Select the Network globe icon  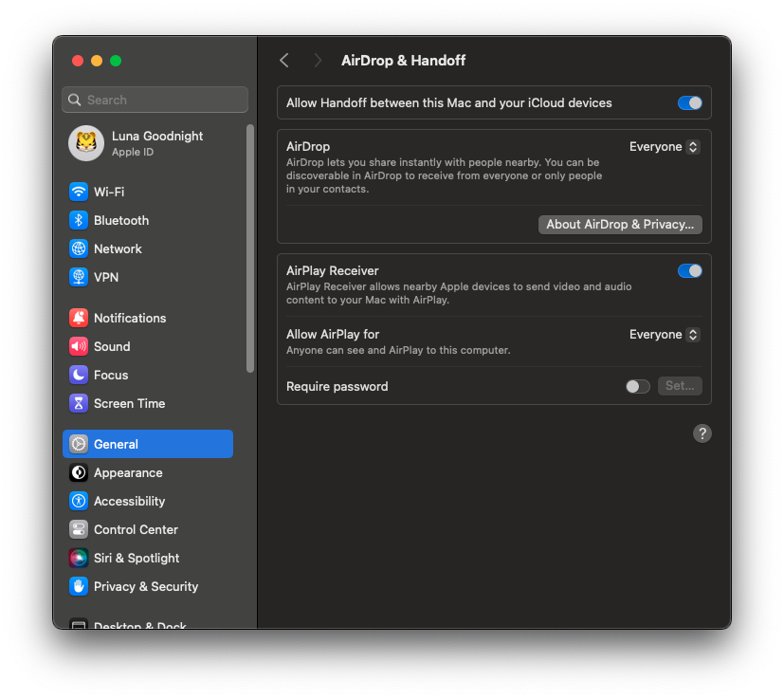79,248
